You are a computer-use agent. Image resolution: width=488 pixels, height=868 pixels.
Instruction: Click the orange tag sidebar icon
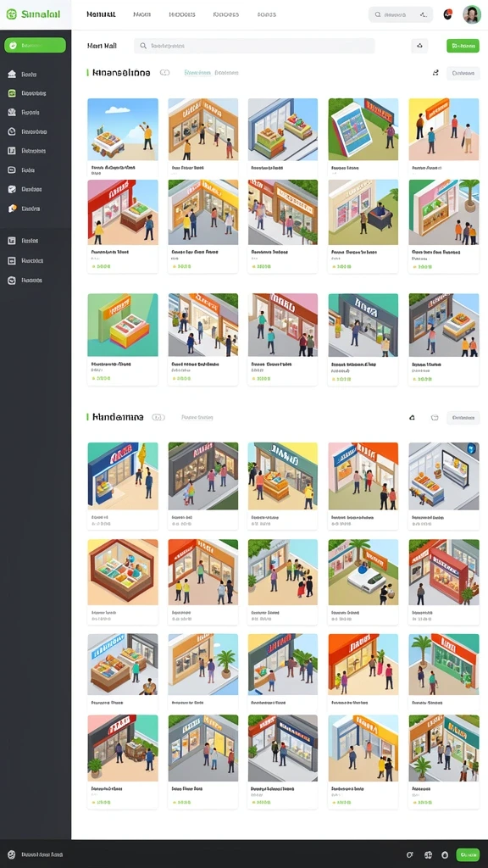pyautogui.click(x=12, y=209)
